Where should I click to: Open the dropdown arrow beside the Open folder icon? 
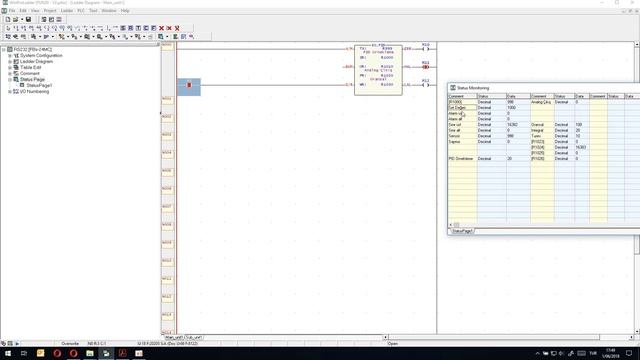point(22,19)
